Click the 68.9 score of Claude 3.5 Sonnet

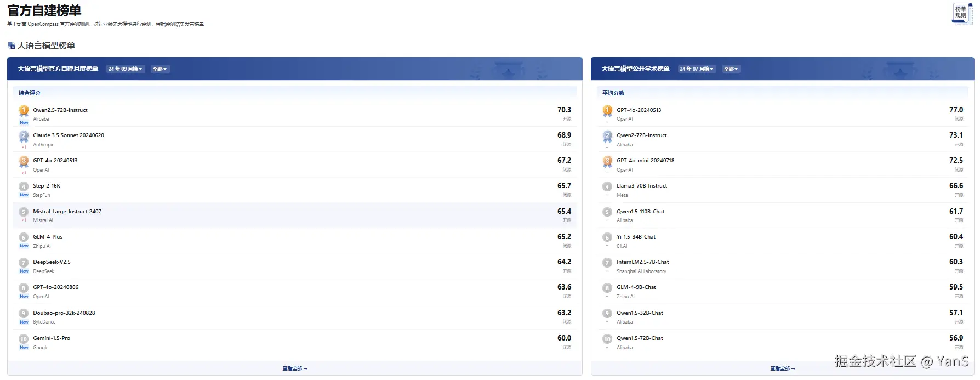(564, 135)
